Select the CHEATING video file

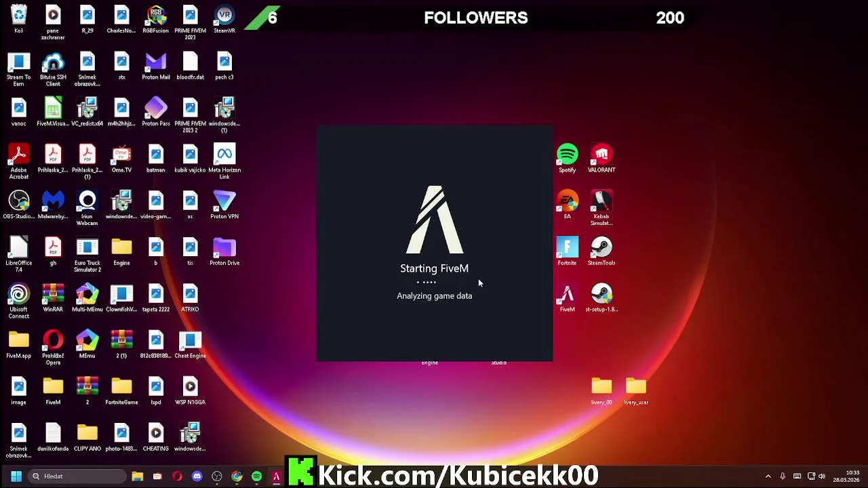pyautogui.click(x=156, y=437)
